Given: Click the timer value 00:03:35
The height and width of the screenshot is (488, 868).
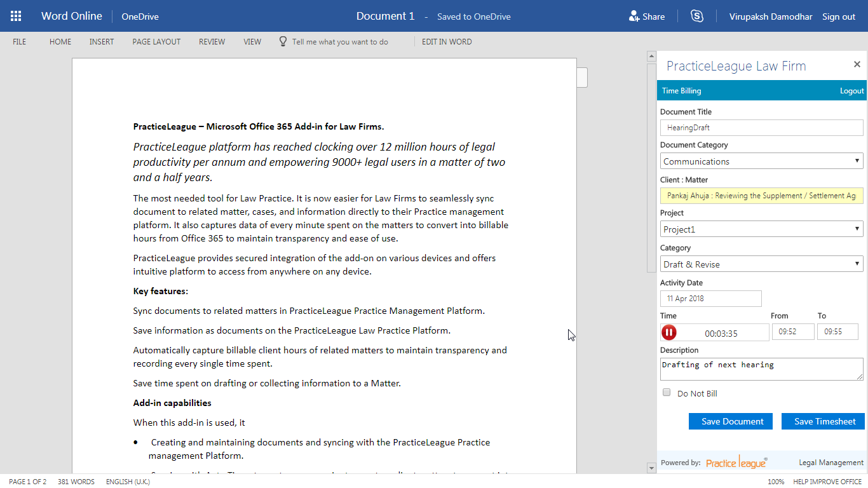Looking at the screenshot, I should [x=721, y=334].
